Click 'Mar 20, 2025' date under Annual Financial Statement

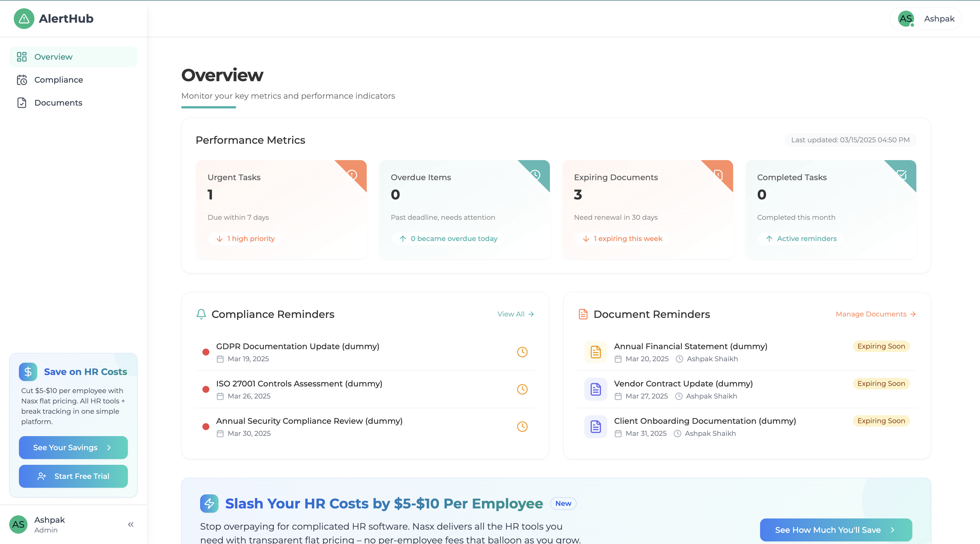[647, 359]
